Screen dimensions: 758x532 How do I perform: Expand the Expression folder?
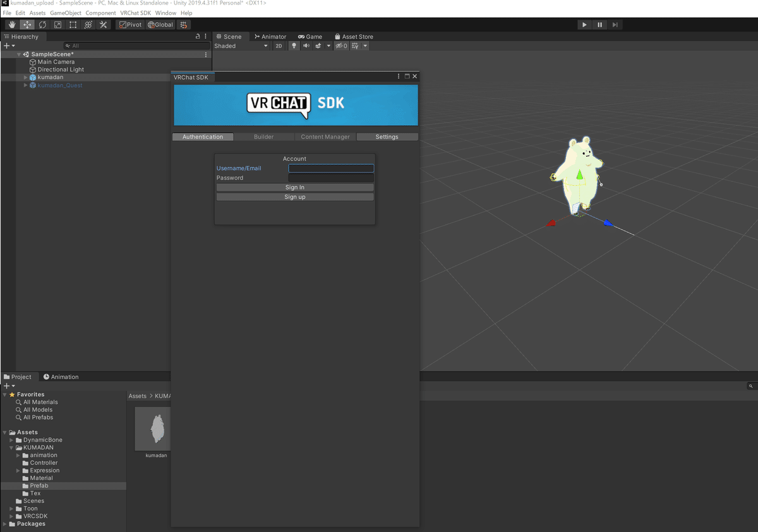click(18, 470)
